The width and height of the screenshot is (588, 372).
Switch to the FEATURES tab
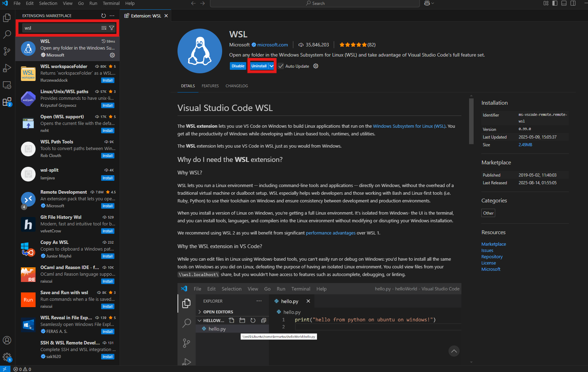pyautogui.click(x=210, y=86)
